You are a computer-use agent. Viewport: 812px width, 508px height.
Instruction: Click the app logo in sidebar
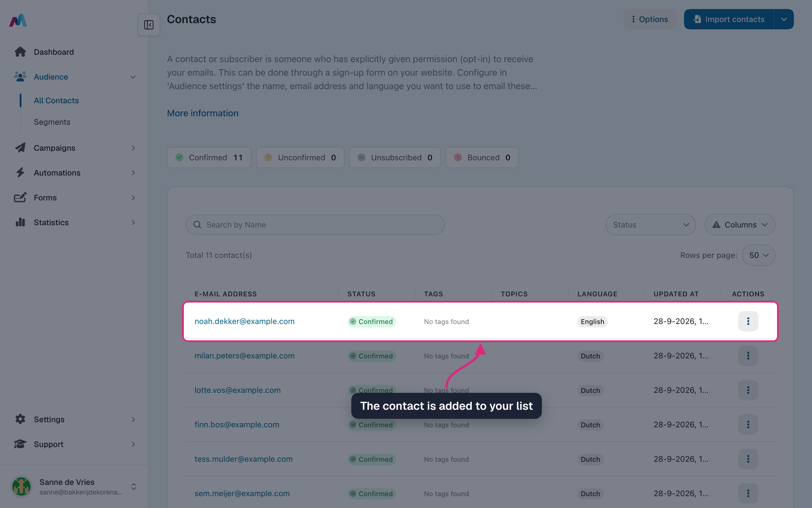pyautogui.click(x=18, y=20)
